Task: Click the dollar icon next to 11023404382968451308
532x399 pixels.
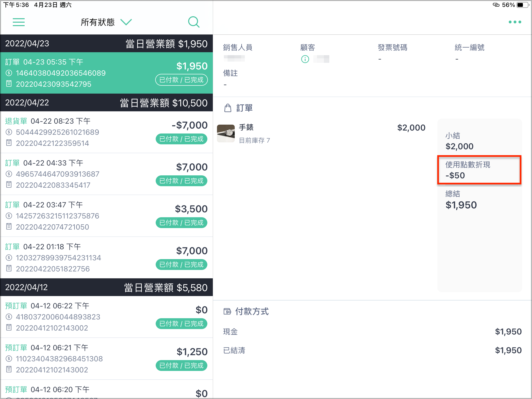Action: [9, 359]
